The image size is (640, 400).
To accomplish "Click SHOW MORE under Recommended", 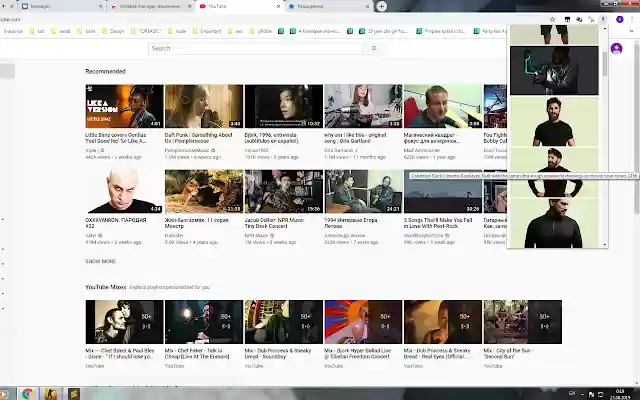I will point(100,261).
